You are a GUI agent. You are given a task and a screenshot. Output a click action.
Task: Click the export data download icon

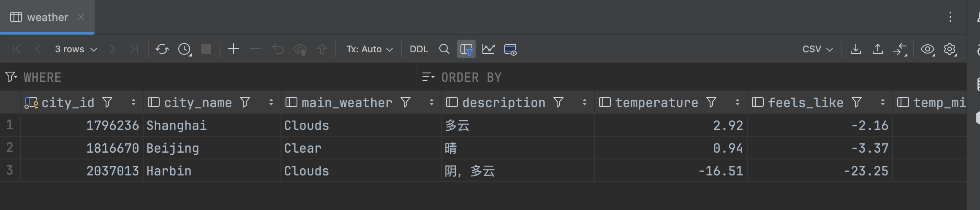pos(855,49)
